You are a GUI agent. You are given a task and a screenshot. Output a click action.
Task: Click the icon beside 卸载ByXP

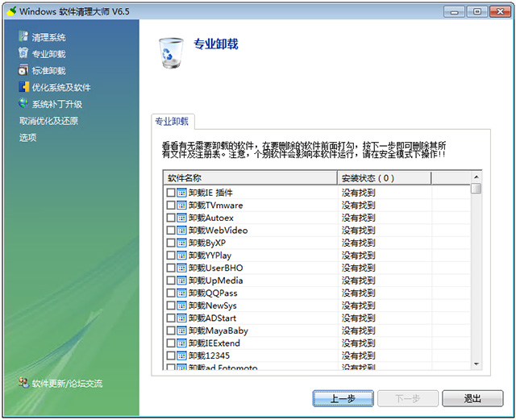pyautogui.click(x=181, y=243)
